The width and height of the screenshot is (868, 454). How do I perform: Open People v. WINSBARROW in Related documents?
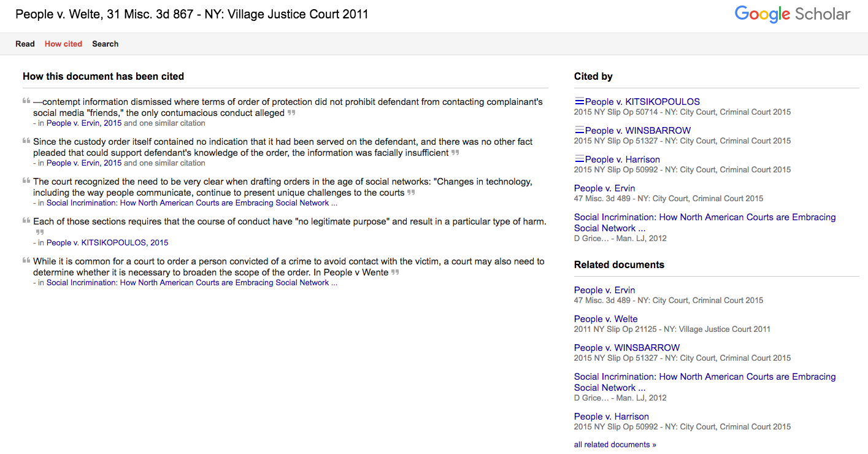pyautogui.click(x=626, y=347)
